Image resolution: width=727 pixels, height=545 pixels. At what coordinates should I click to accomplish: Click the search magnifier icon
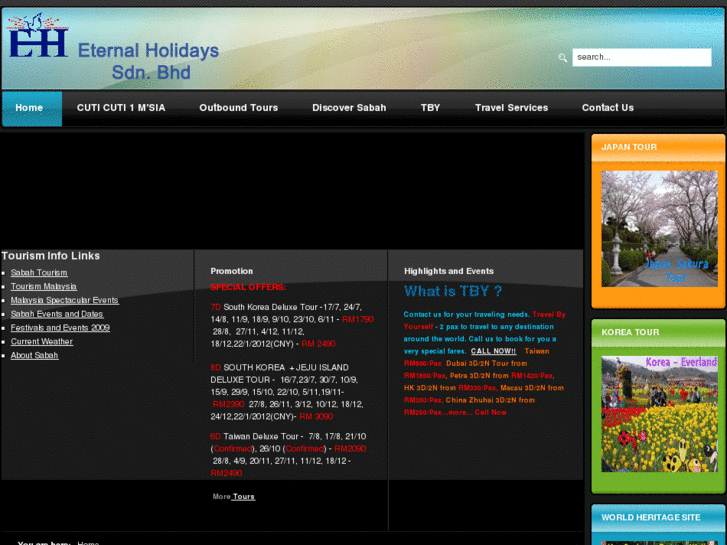point(562,58)
